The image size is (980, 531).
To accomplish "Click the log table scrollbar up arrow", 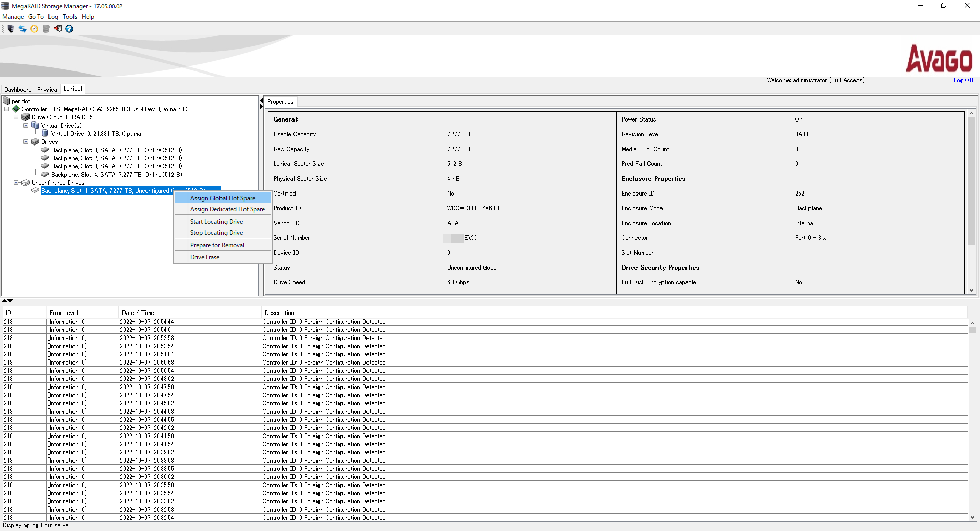I will click(972, 323).
